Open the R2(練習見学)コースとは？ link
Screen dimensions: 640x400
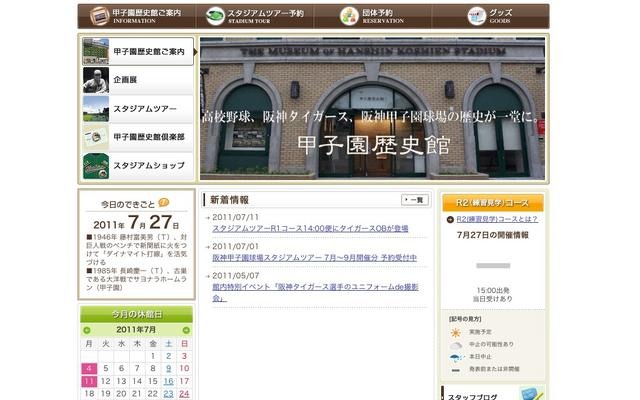click(497, 219)
